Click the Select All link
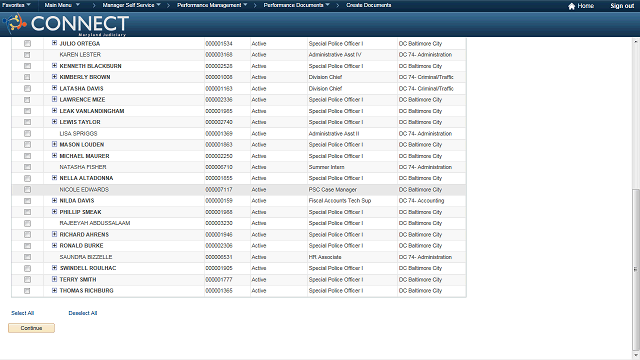This screenshot has width=640, height=360. (22, 313)
